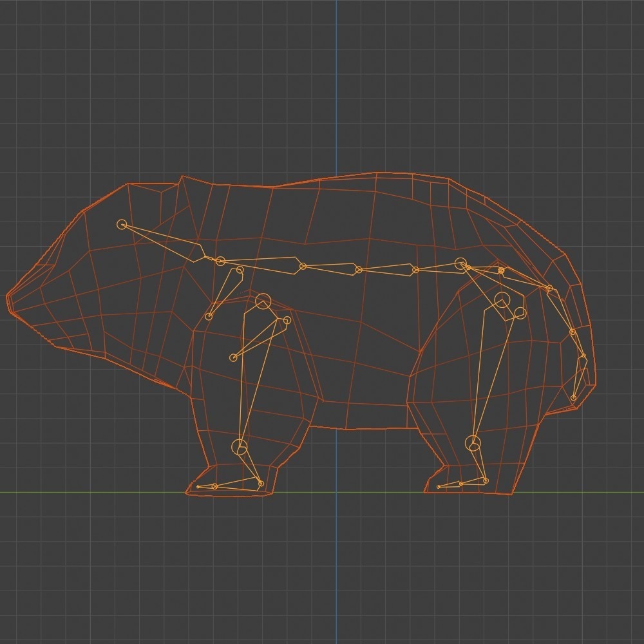Click the rear foot heel joint circle
Screen dimensions: 644x644
click(486, 480)
